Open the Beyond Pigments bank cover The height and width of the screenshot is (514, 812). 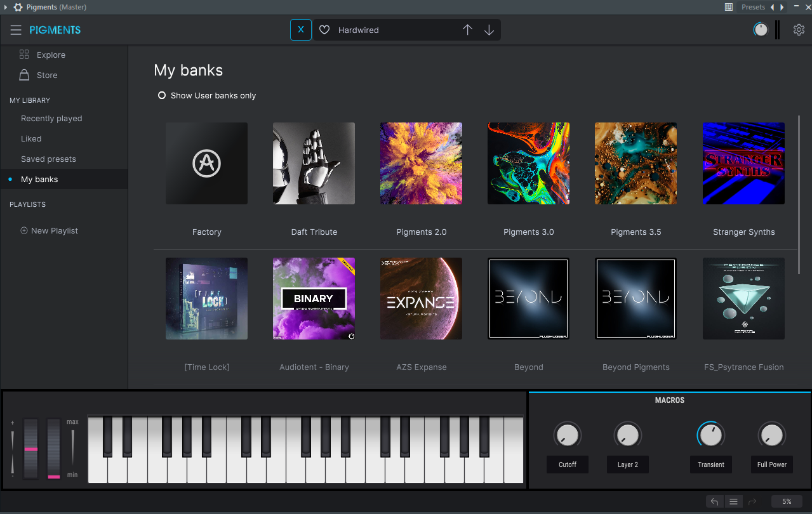(x=636, y=299)
